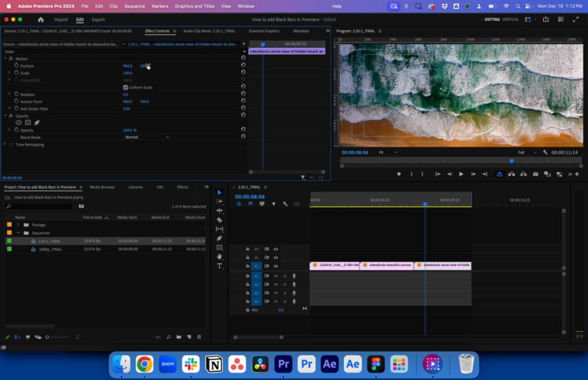Mute audio track A1

pos(276,276)
